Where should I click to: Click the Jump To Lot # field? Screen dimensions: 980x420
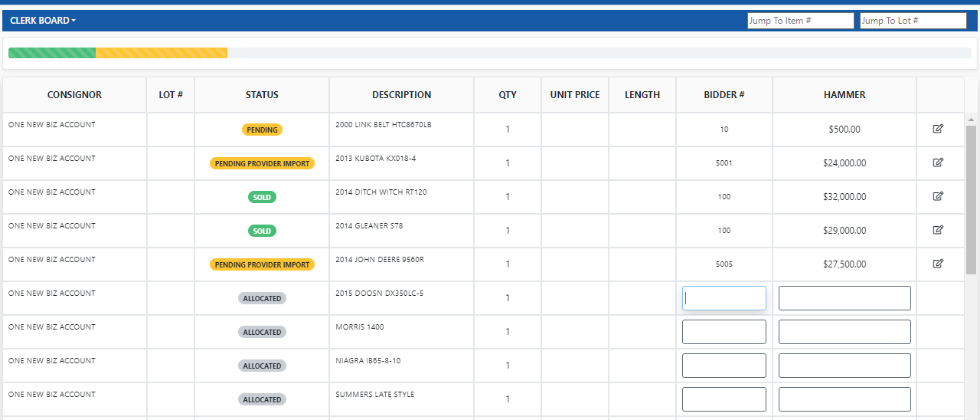[x=913, y=21]
